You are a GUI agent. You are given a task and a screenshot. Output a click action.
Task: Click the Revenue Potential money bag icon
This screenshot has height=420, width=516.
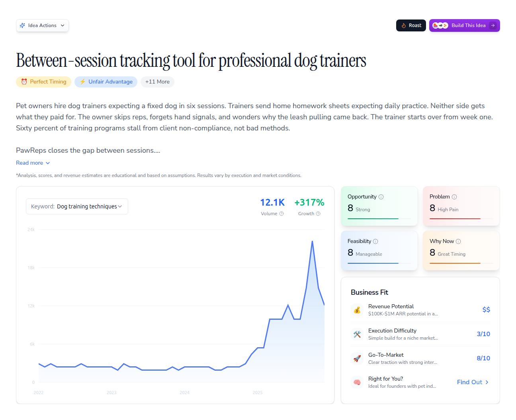(x=357, y=310)
